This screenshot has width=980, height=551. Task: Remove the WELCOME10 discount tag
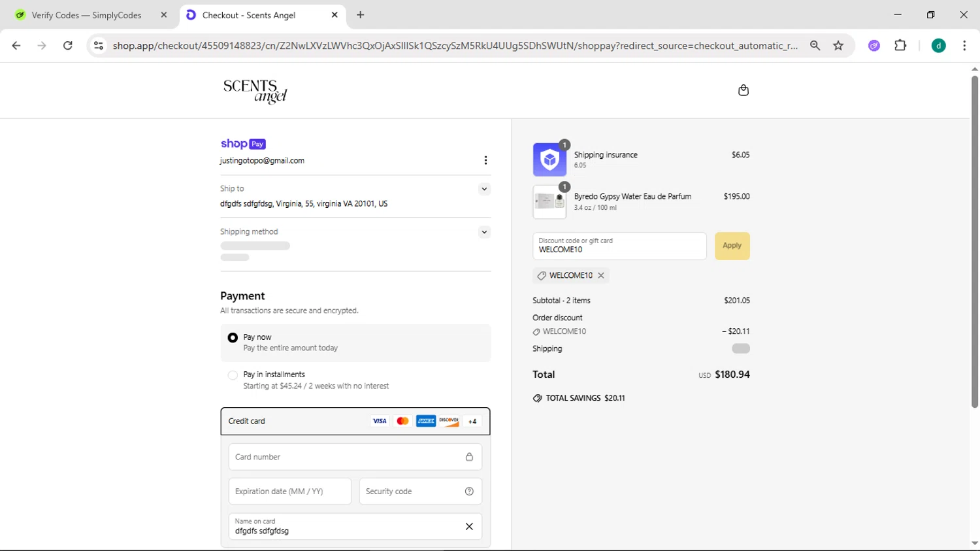(x=601, y=275)
